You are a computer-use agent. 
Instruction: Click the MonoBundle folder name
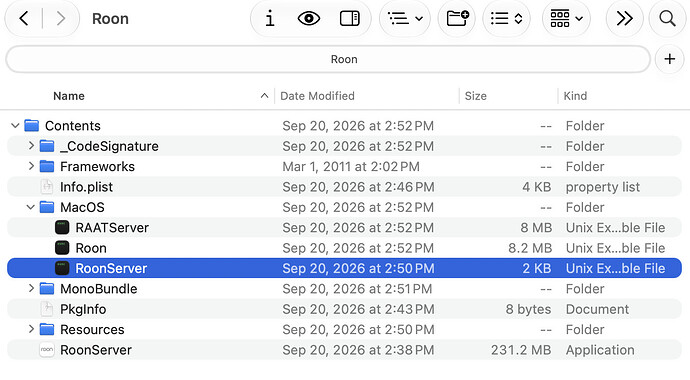(x=99, y=289)
